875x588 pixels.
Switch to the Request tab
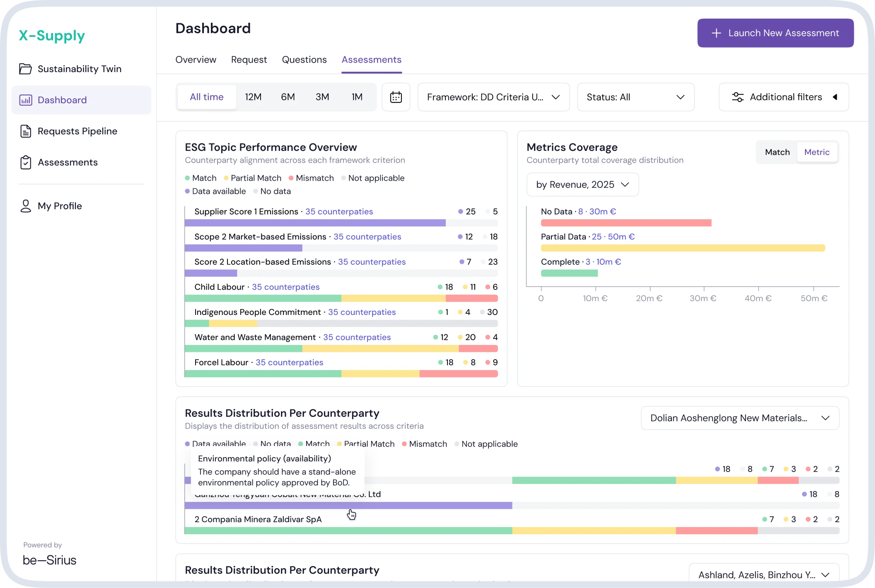pyautogui.click(x=249, y=60)
